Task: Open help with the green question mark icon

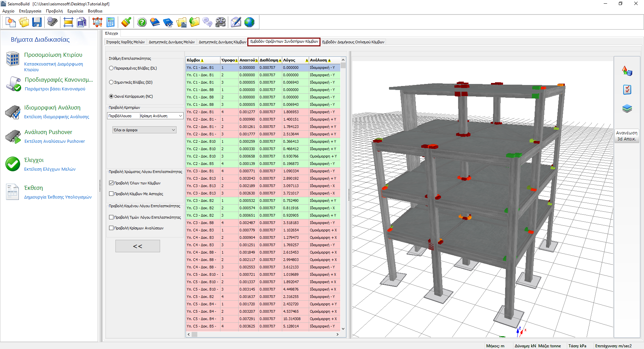Action: [x=142, y=23]
